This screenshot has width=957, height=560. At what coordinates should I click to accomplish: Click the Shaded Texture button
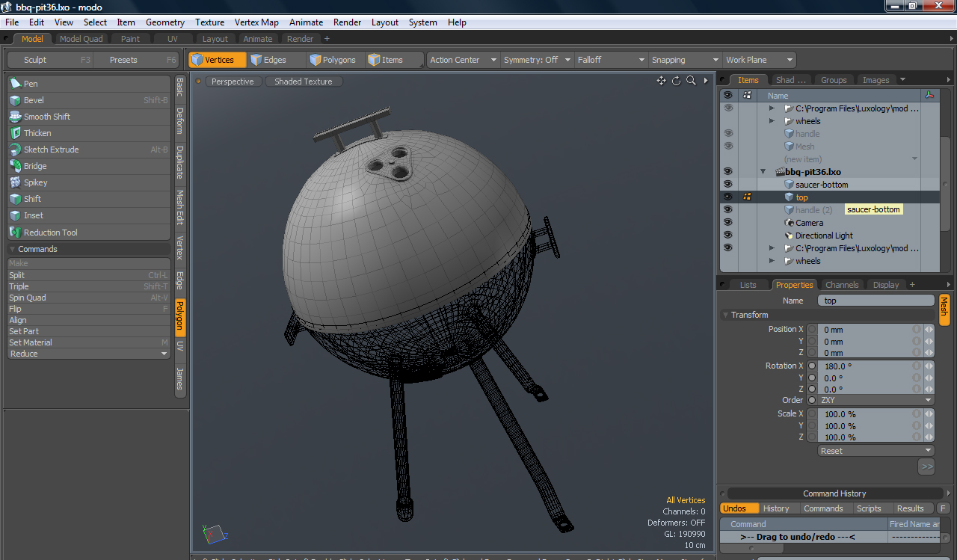pyautogui.click(x=304, y=81)
